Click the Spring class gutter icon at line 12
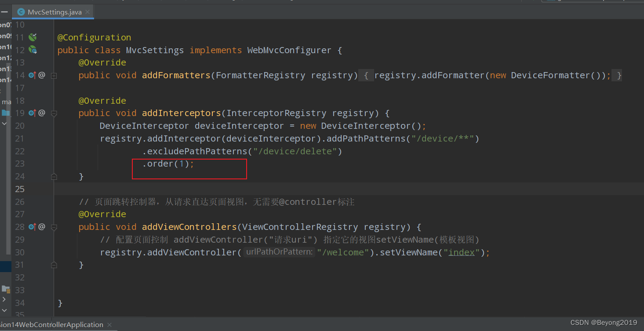 (33, 50)
